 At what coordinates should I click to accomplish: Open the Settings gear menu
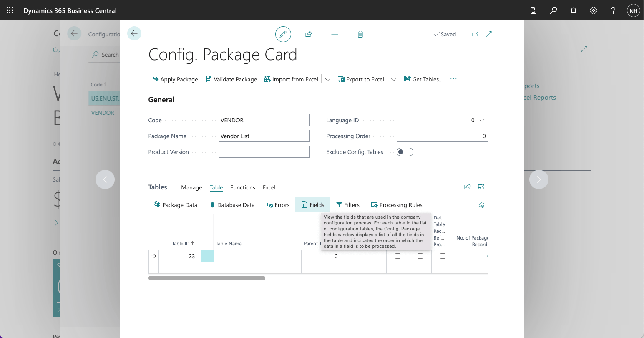point(594,11)
